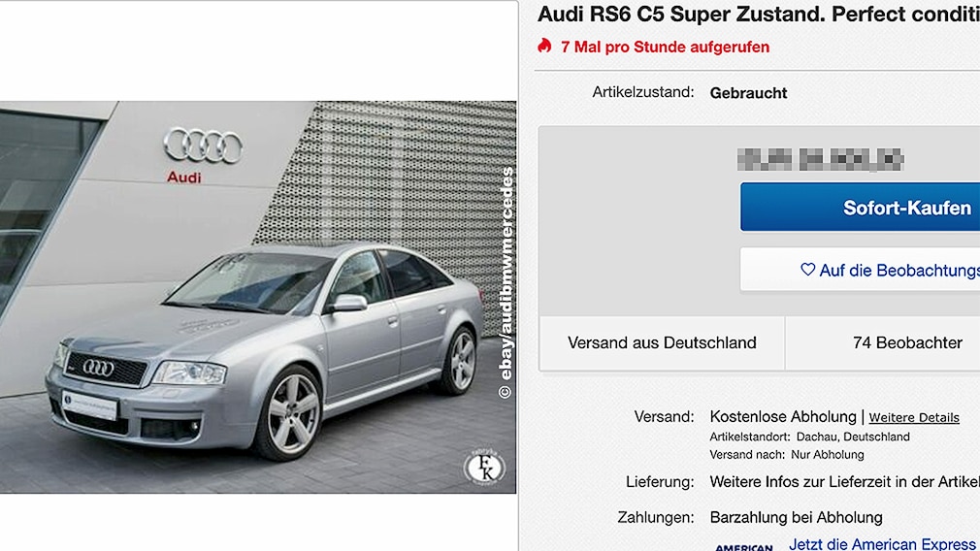Click the heart icon on watchlist button
Image resolution: width=980 pixels, height=551 pixels.
click(807, 270)
